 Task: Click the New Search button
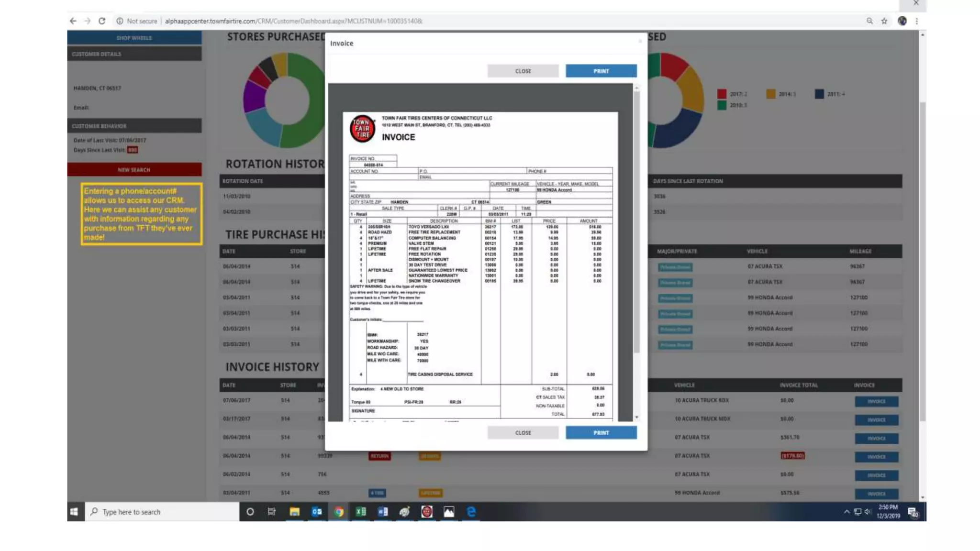134,170
